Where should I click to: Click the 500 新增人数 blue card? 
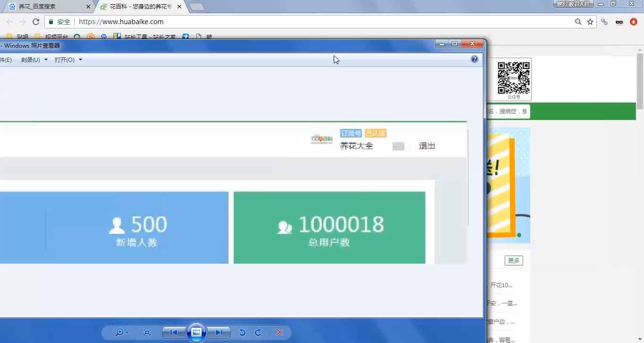click(114, 227)
